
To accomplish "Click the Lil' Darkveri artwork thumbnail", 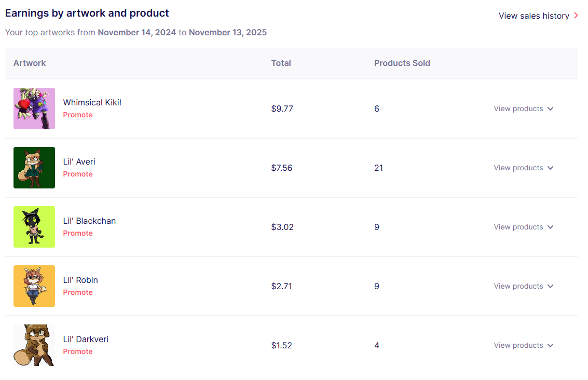I will coord(34,345).
